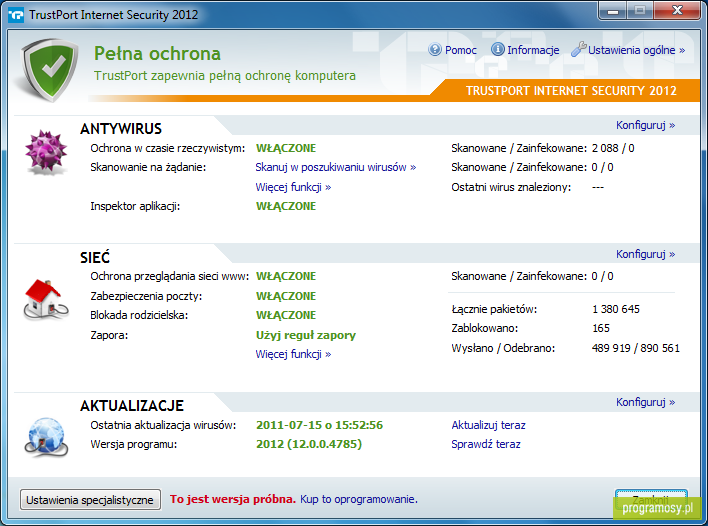
Task: Click the Zamknij button
Action: [x=651, y=500]
